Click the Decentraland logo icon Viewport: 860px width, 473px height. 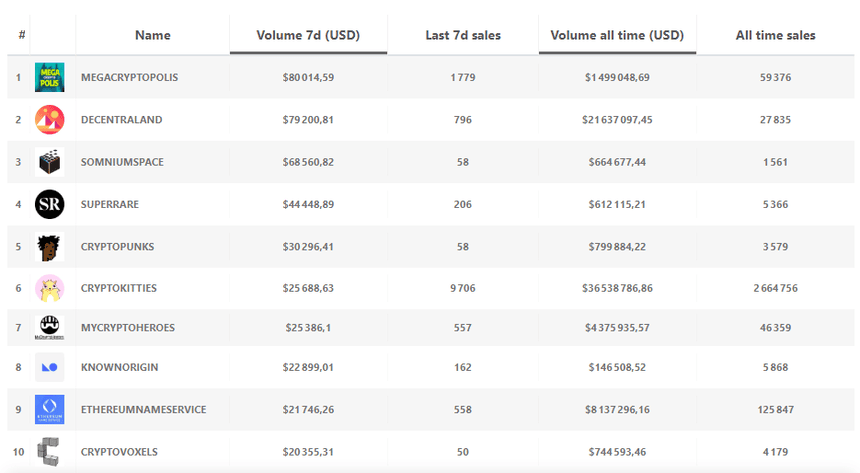point(50,120)
